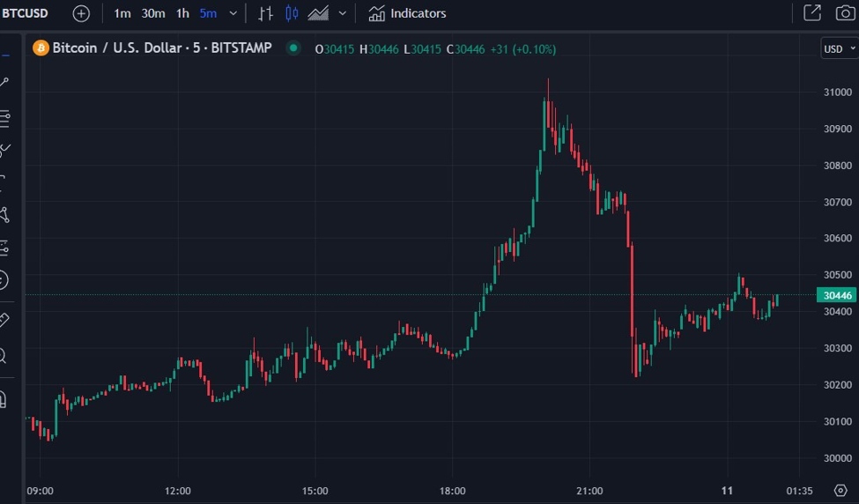Click the high value H30446
859x504 pixels.
point(379,49)
